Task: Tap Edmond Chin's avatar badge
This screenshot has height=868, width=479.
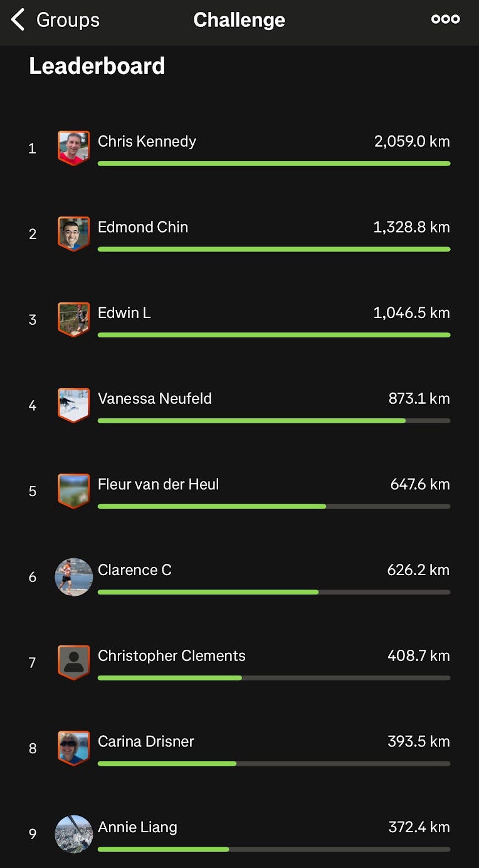Action: point(73,233)
